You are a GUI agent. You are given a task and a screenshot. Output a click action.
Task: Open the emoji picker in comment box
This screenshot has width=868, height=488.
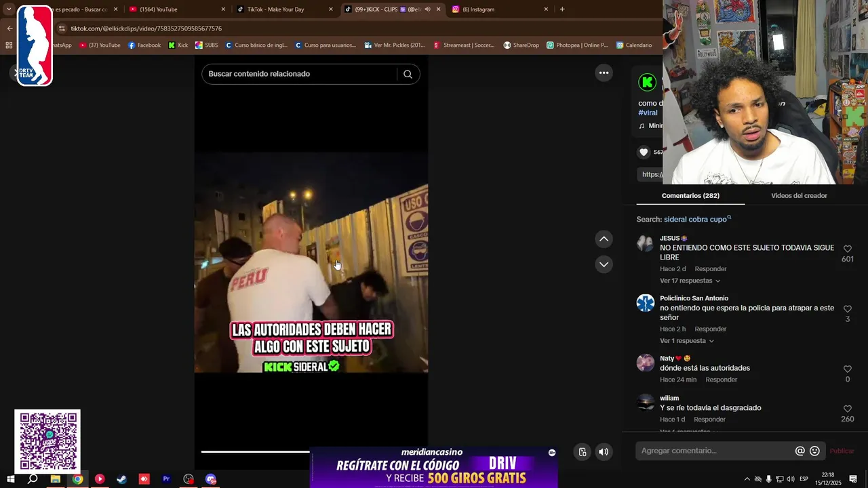pos(814,451)
